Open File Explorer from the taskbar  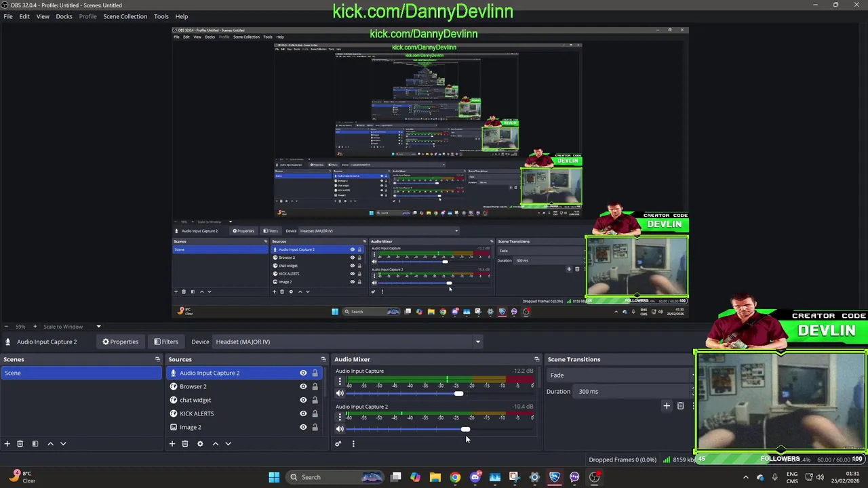pos(435,477)
